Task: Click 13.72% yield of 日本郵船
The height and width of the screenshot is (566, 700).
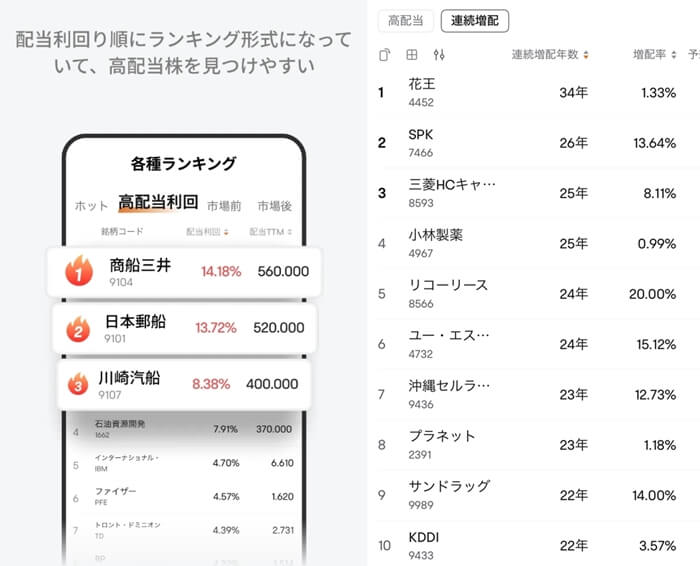Action: point(216,328)
